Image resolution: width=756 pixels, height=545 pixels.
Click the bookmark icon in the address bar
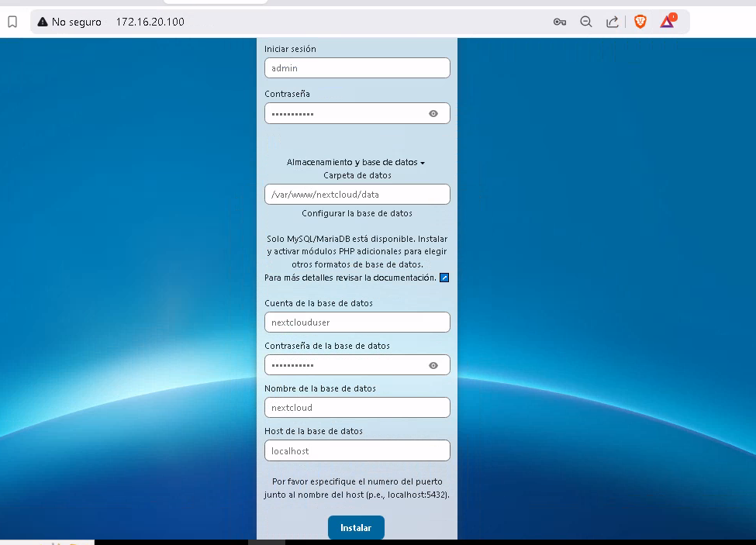12,22
